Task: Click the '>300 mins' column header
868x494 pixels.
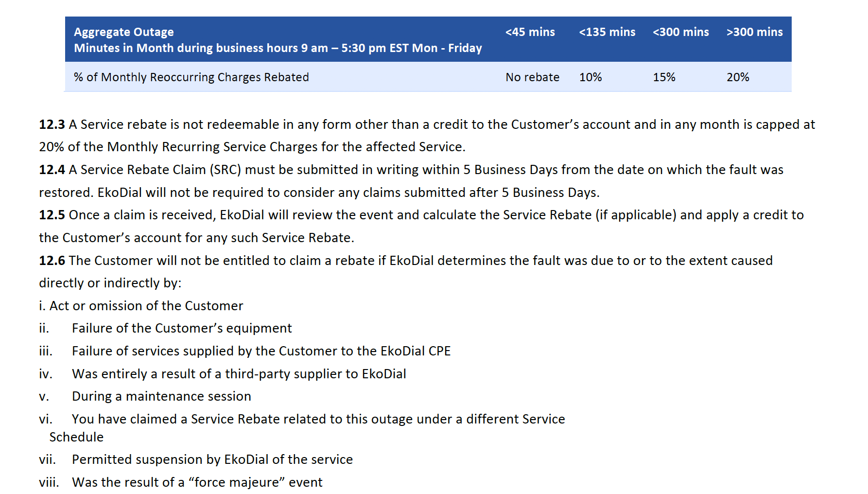Action: coord(754,32)
